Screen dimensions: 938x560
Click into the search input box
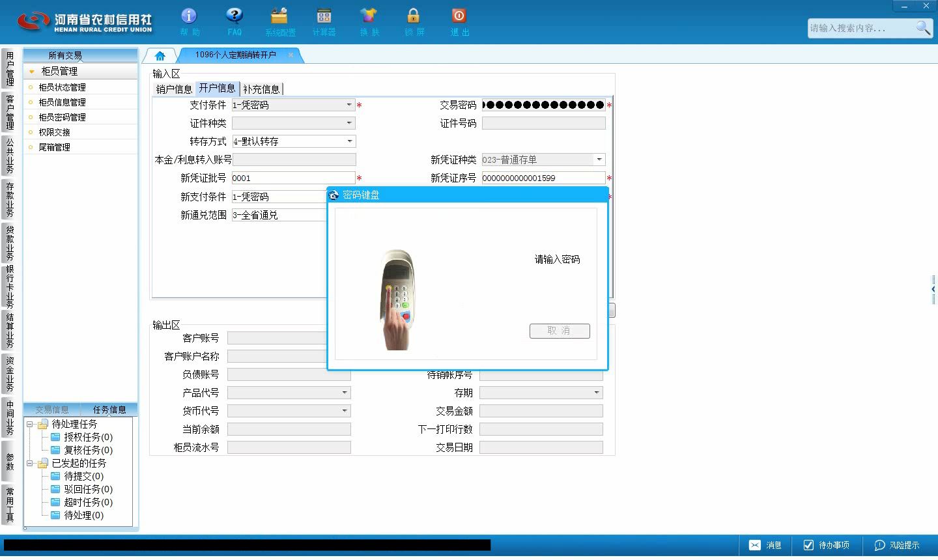[860, 28]
